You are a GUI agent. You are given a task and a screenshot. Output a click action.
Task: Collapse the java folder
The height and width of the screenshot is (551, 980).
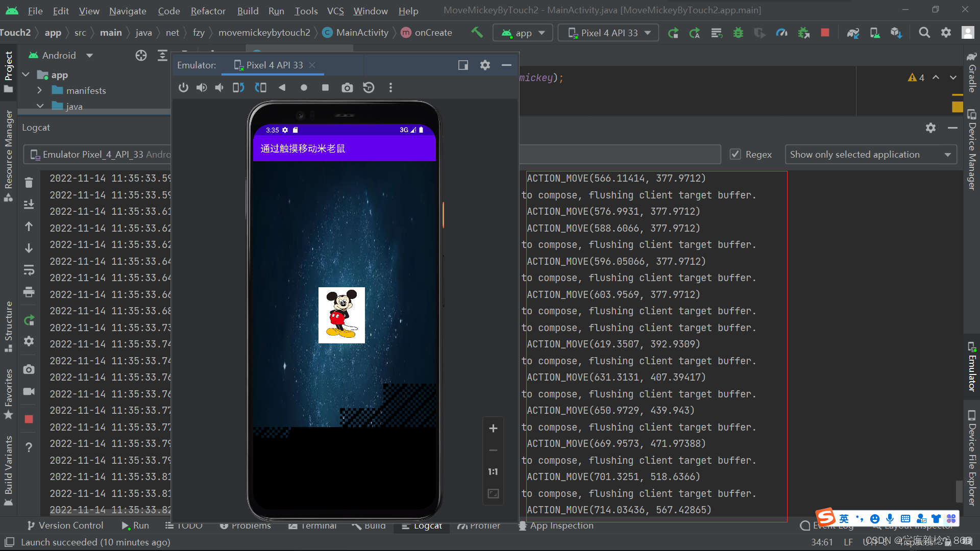[40, 106]
